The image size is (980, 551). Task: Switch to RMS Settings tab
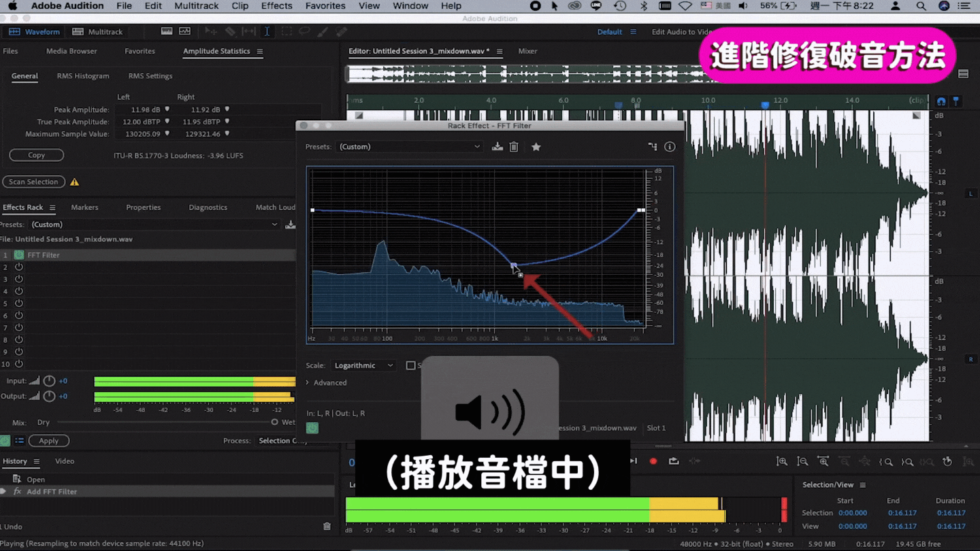[x=150, y=76]
